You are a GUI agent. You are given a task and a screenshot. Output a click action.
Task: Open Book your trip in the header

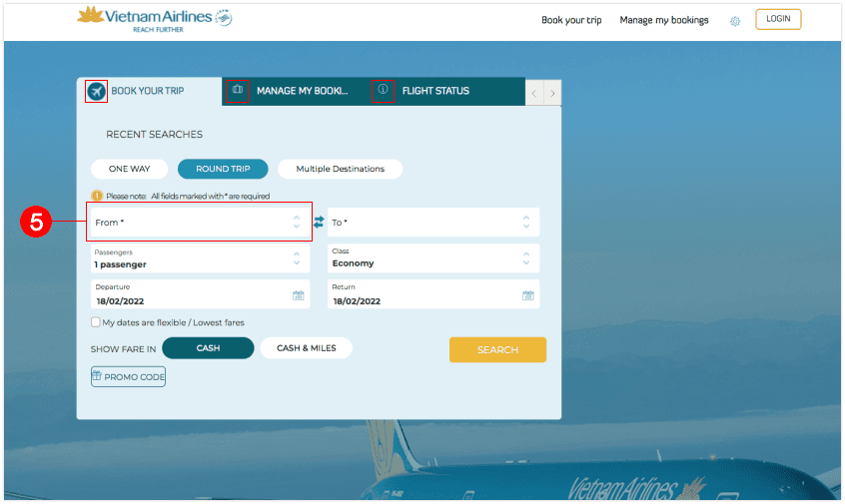pos(571,20)
